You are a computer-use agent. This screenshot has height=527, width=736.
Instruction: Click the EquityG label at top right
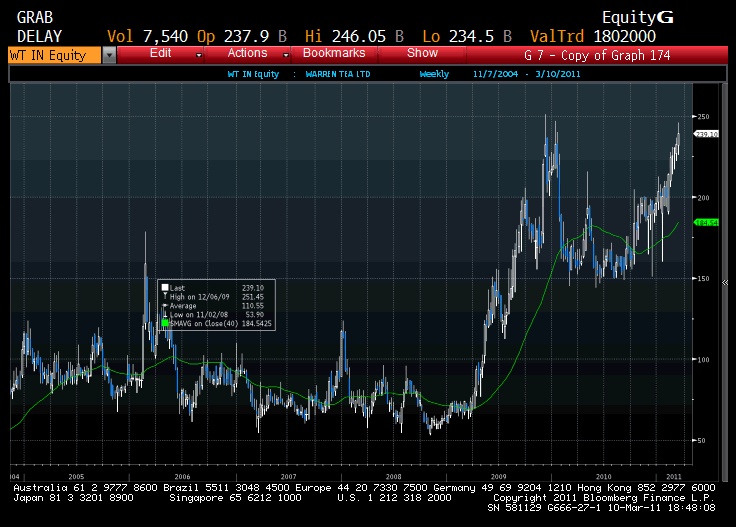637,18
